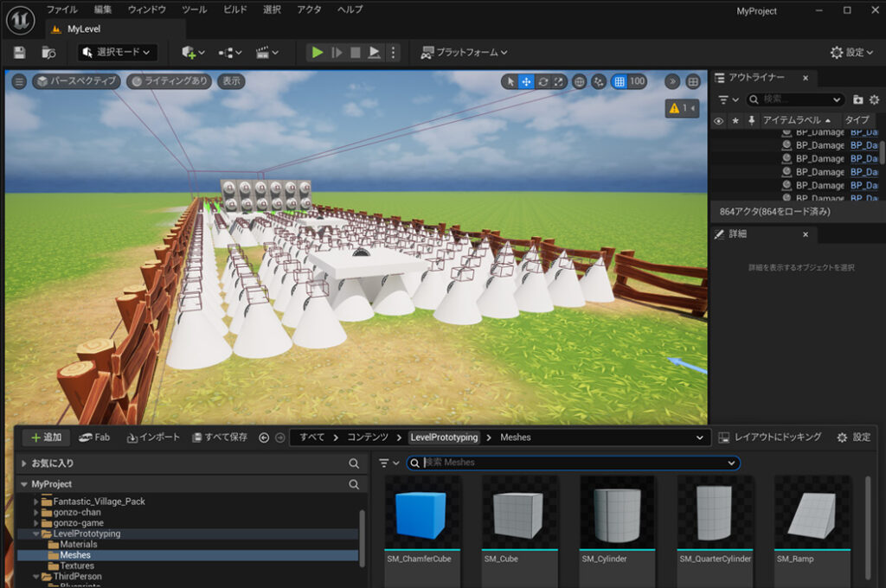Screen dimensions: 886x588
Task: Open the 選択モード dropdown
Action: click(118, 53)
